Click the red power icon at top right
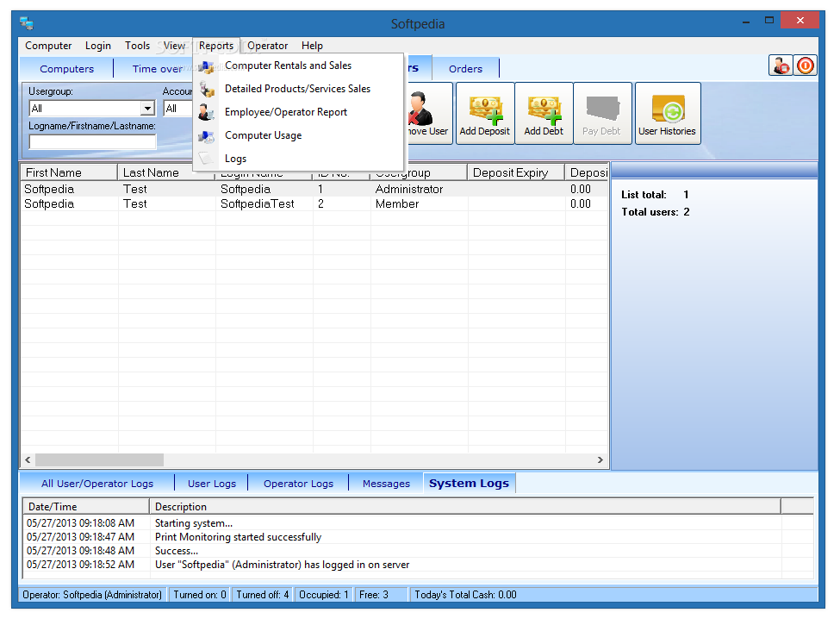Viewport: 840px width, 625px height. click(x=806, y=66)
